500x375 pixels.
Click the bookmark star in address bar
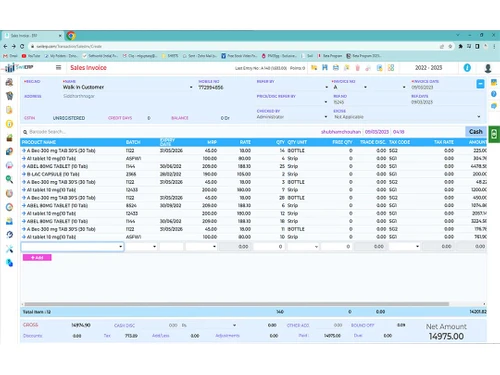450,46
